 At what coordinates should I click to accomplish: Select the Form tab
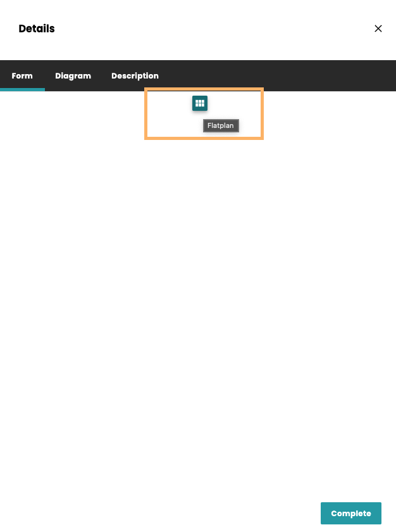click(x=22, y=76)
